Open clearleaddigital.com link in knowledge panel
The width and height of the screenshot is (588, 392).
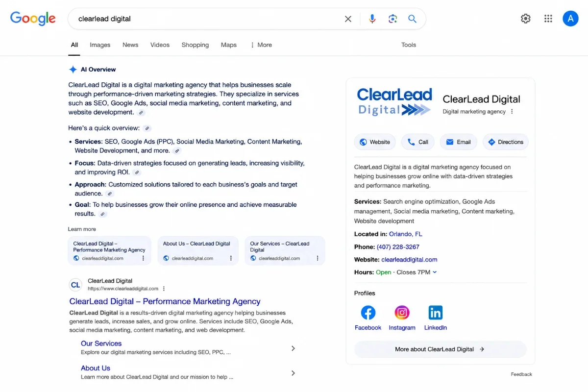pos(409,260)
